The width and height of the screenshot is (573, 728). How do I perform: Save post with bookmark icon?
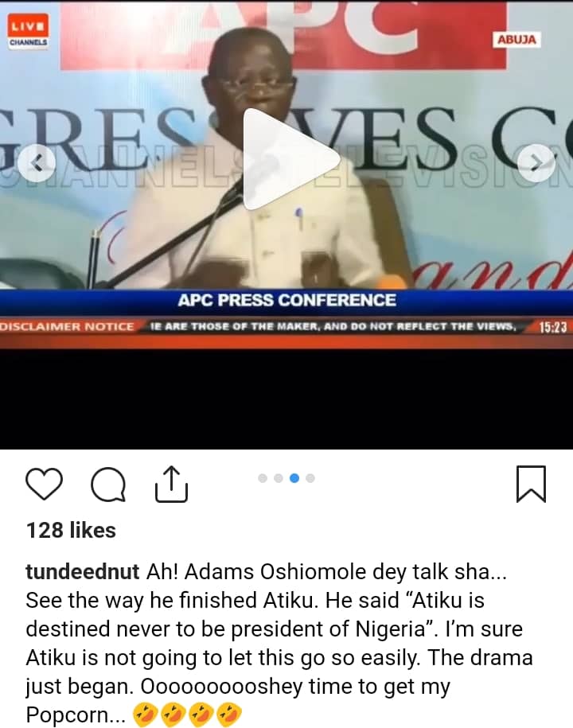(531, 484)
